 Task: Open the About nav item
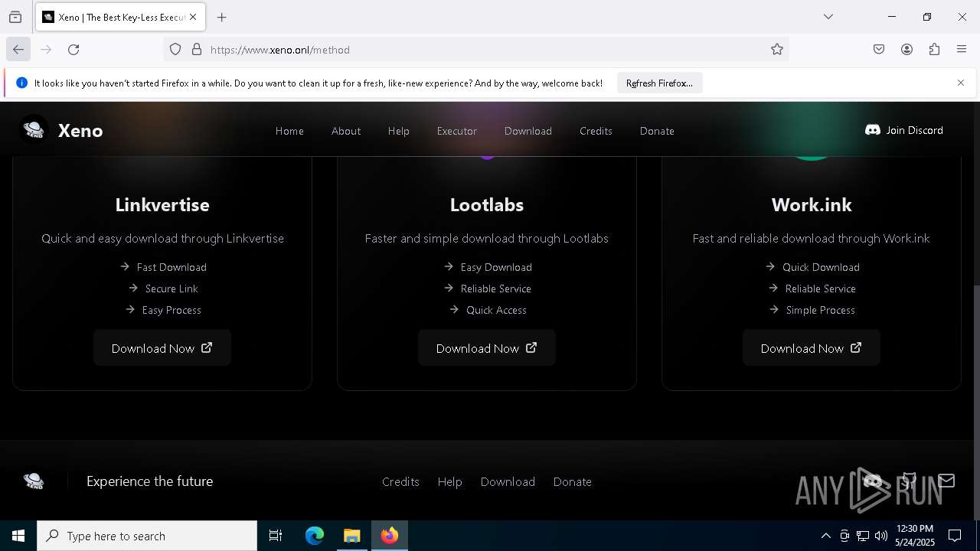click(x=346, y=131)
